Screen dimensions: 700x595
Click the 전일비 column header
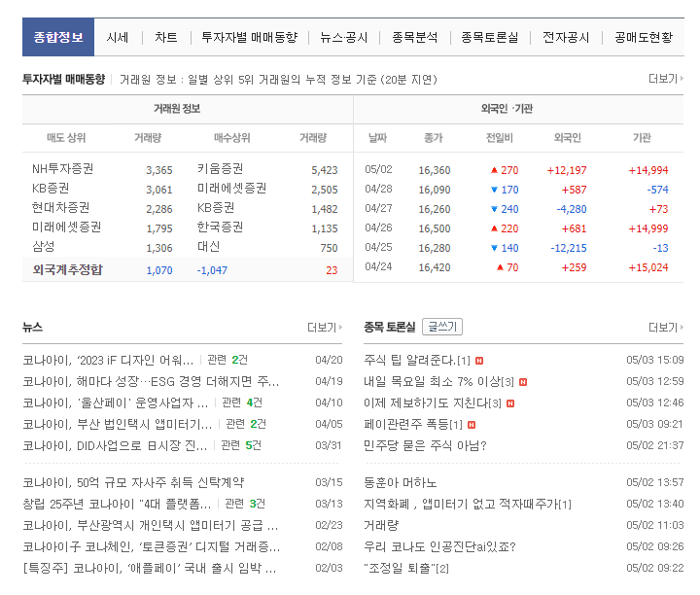(x=499, y=138)
